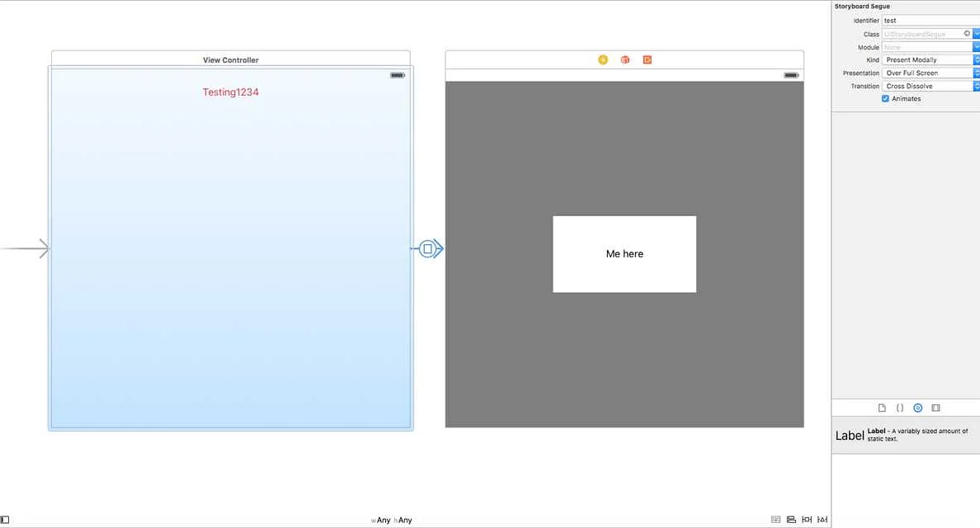The width and height of the screenshot is (980, 528).
Task: Select Label from the object library list
Action: pos(903,435)
